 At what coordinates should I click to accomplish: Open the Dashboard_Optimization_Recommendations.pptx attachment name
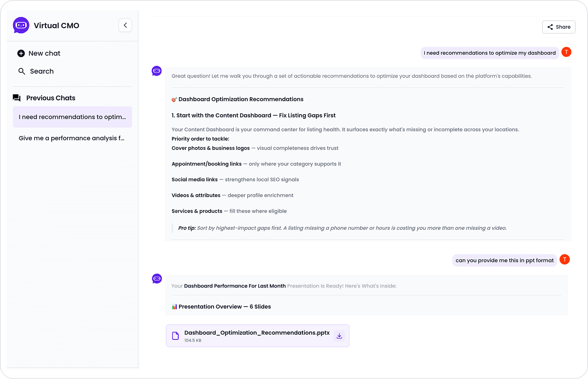[x=257, y=333]
